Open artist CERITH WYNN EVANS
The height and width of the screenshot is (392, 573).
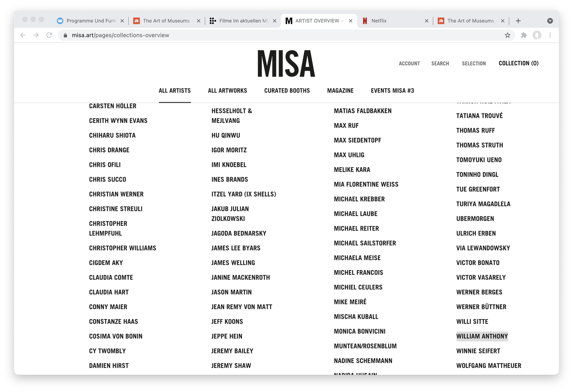[x=118, y=121]
